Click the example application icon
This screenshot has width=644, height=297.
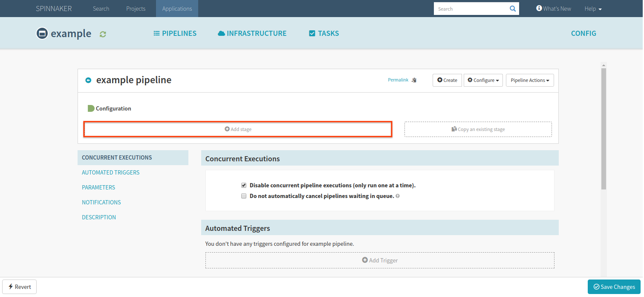(42, 33)
